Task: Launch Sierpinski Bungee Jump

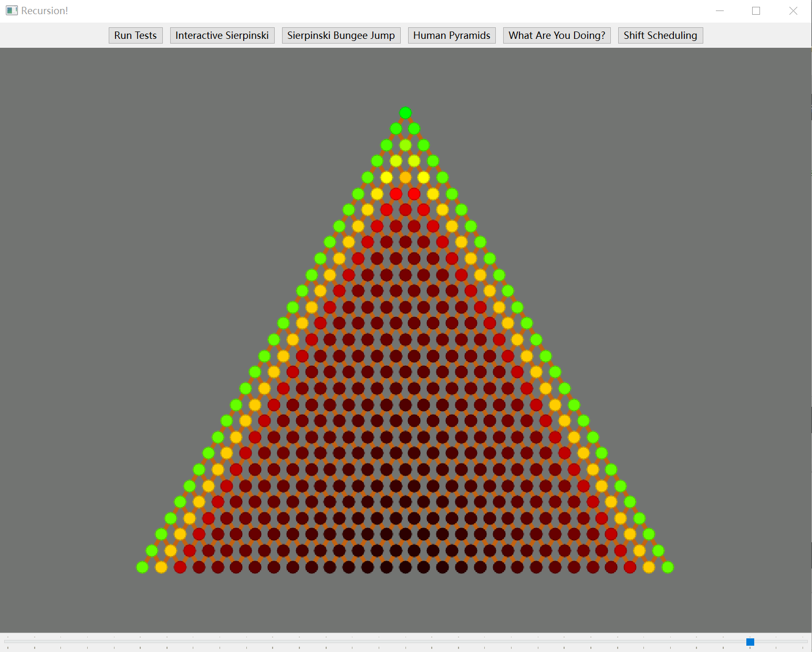Action: tap(341, 35)
